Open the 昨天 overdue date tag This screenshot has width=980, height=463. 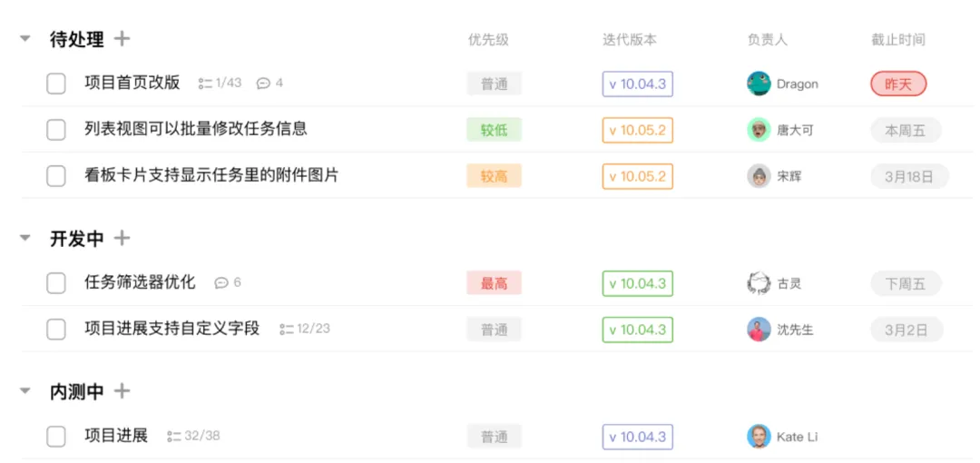[x=898, y=84]
